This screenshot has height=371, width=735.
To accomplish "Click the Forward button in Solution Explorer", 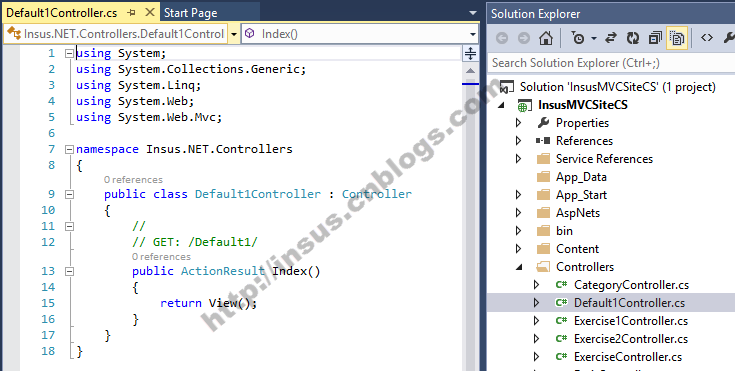I will point(524,38).
